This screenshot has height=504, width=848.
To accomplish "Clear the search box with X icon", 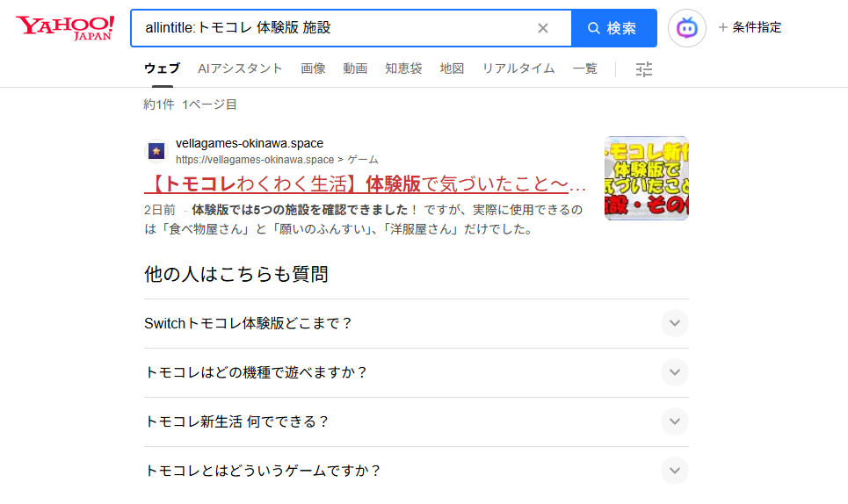I will click(x=543, y=28).
